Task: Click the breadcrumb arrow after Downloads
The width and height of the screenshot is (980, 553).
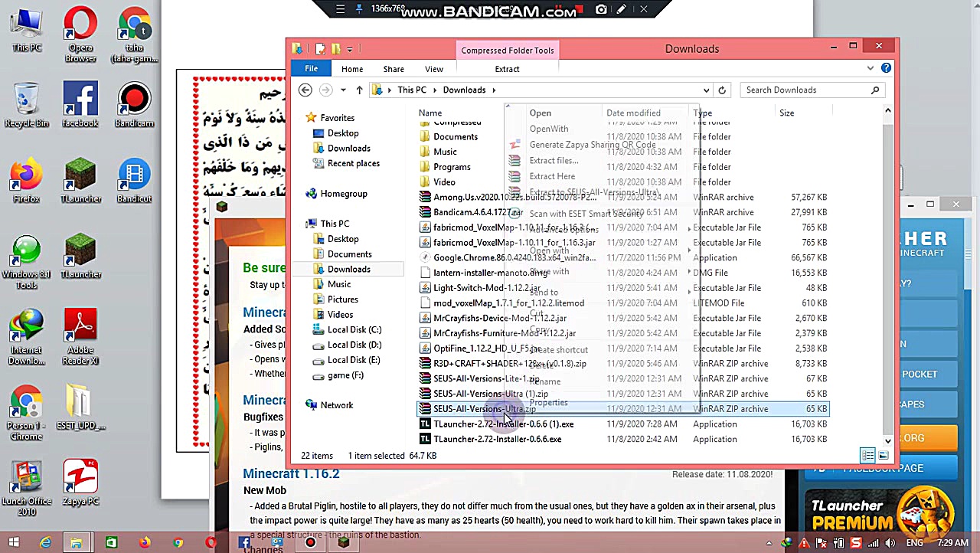Action: coord(494,90)
